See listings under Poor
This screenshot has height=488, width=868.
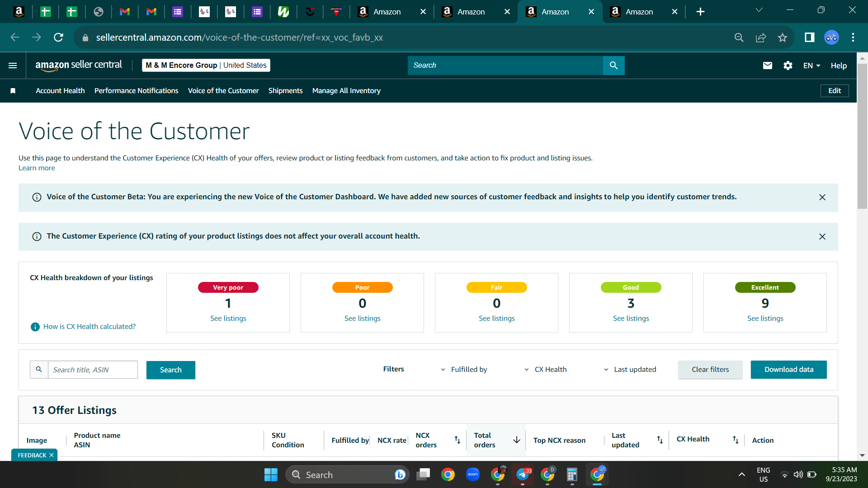tap(363, 319)
